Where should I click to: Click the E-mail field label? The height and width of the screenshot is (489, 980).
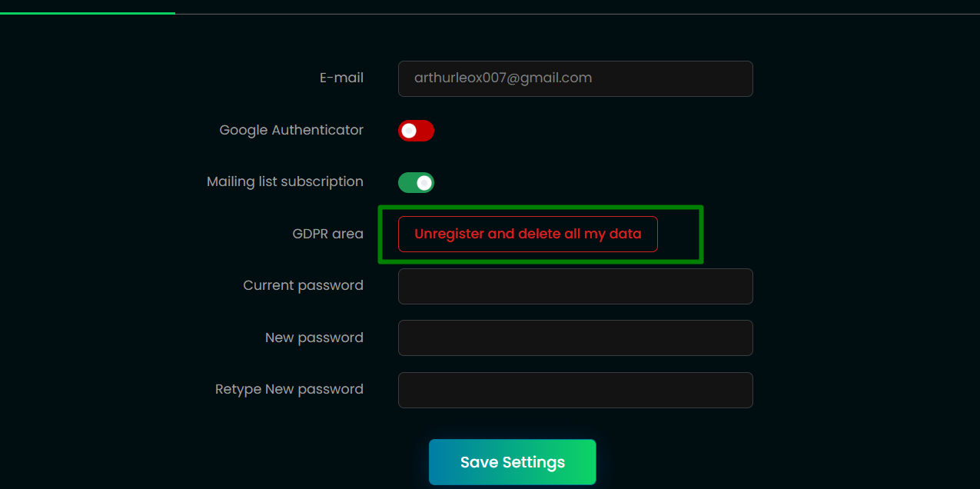pos(341,78)
